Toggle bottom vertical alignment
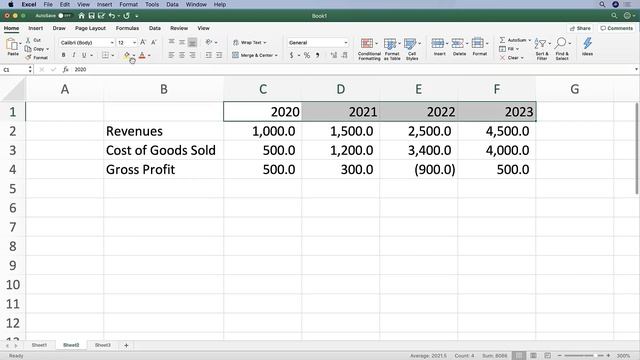This screenshot has width=640, height=360. point(192,42)
